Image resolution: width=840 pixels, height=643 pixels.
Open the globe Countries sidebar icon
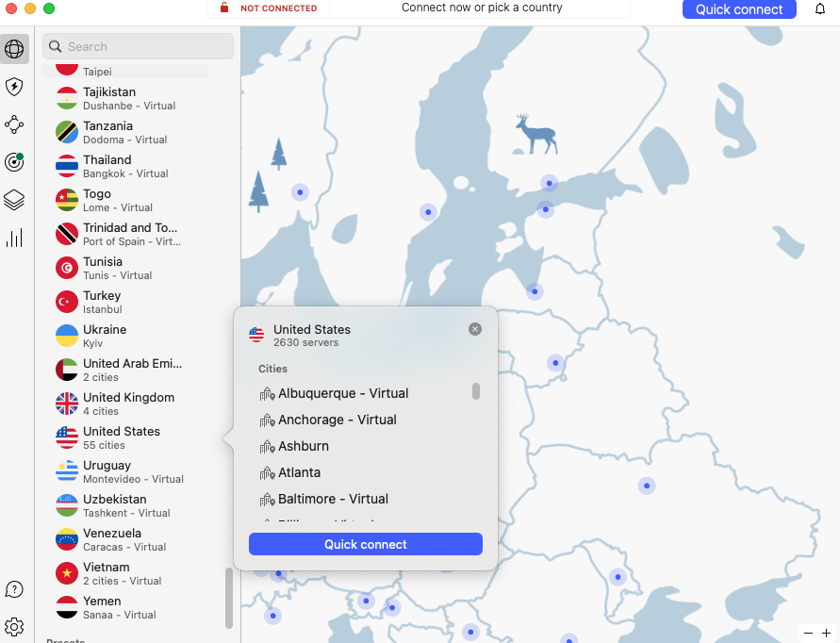click(x=14, y=49)
